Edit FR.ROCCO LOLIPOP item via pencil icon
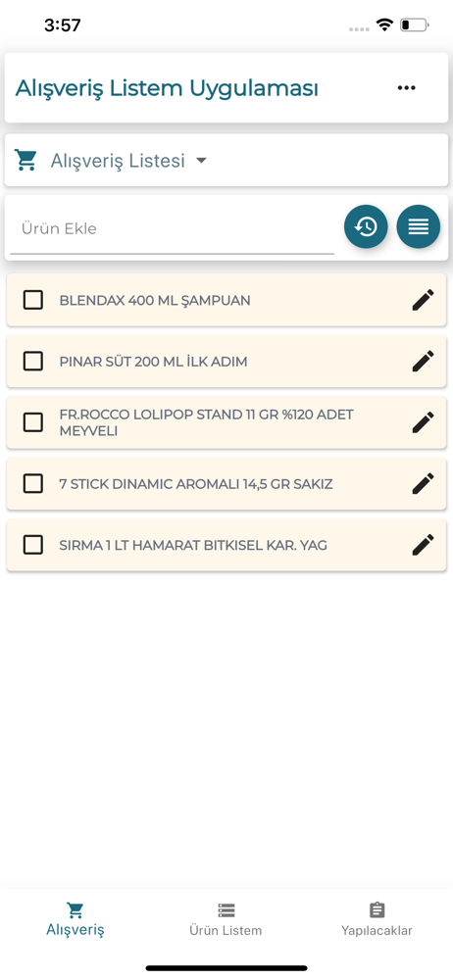 click(423, 422)
